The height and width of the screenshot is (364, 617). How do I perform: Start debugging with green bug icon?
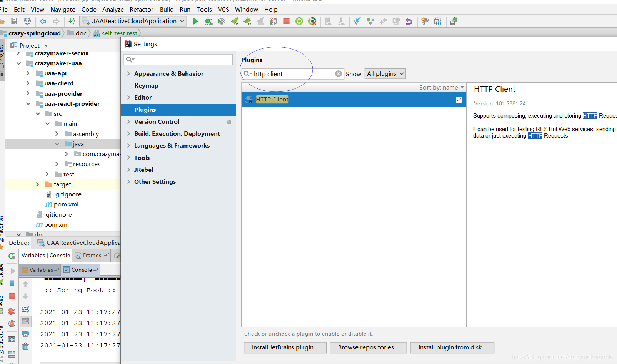click(208, 21)
